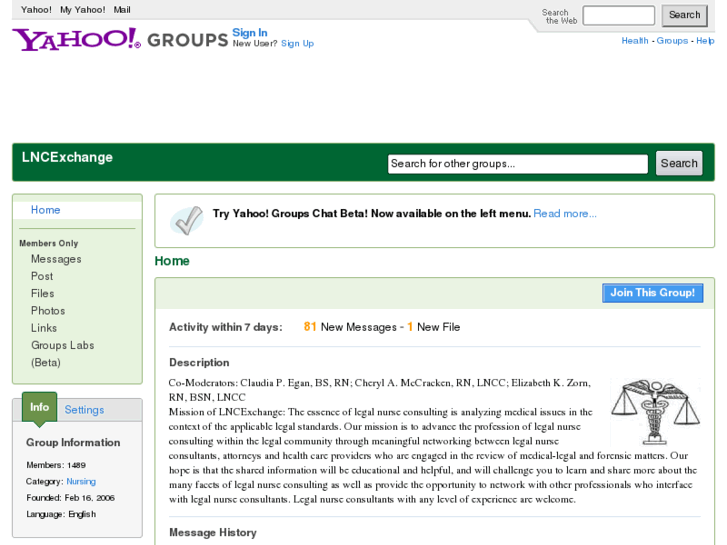Select Groups Labs (Beta) in left menu
Viewport: 727px width, 545px height.
pyautogui.click(x=62, y=354)
